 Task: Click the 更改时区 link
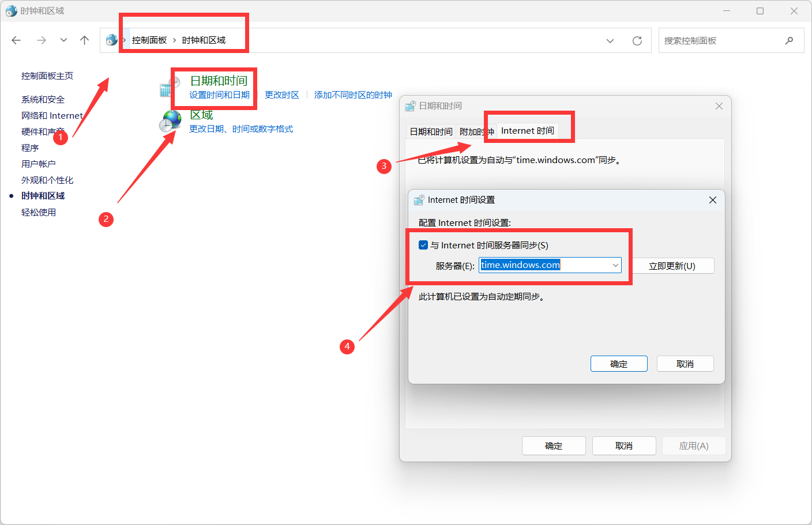click(x=282, y=95)
